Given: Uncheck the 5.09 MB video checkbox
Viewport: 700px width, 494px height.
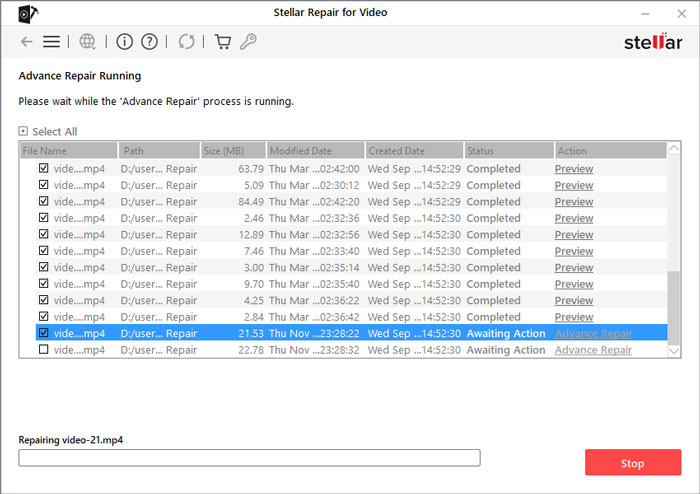Looking at the screenshot, I should pyautogui.click(x=44, y=185).
